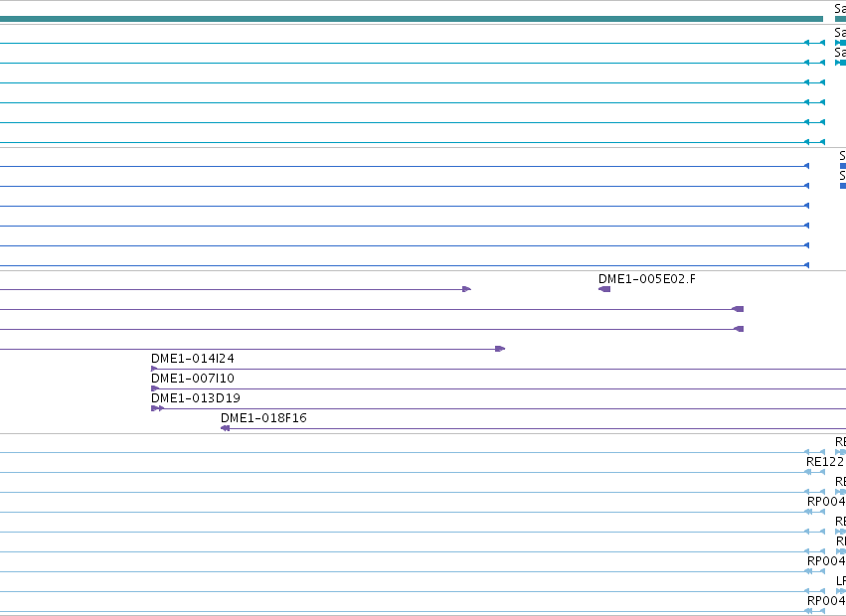Click the DME1-005E02.F feature label
Viewport: 846px width, 616px height.
(x=646, y=279)
